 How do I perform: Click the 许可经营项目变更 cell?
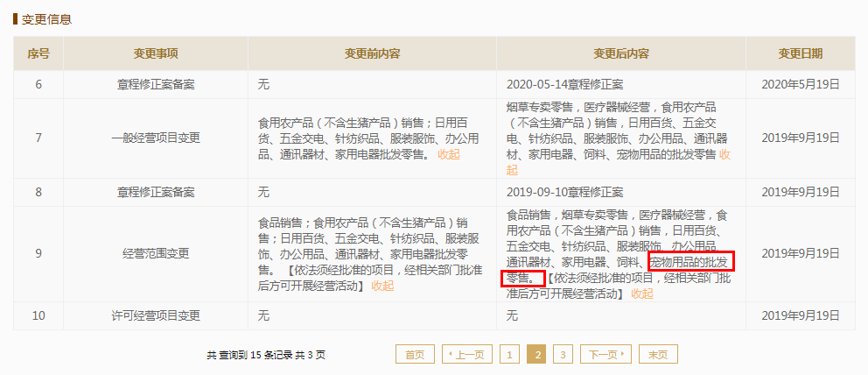click(156, 315)
